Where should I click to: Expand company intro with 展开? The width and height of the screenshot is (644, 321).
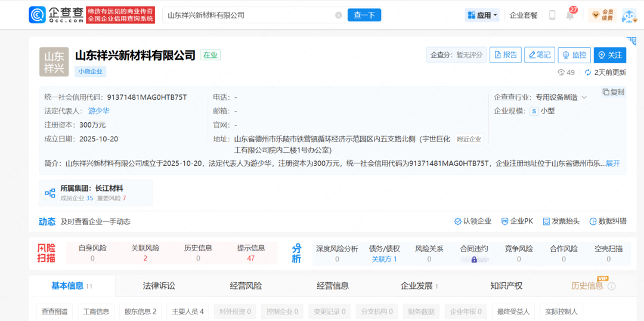pos(613,163)
